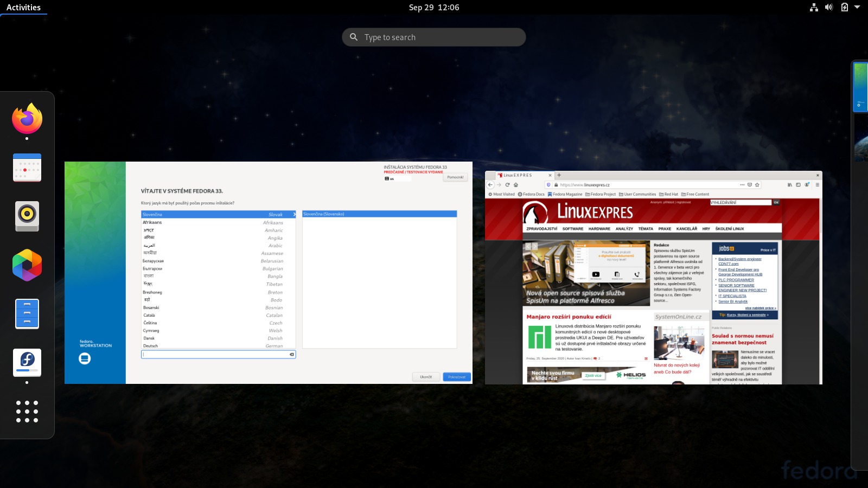This screenshot has height=488, width=868.
Task: Open Fedora Magazine bookmark in Firefox
Action: [x=565, y=194]
